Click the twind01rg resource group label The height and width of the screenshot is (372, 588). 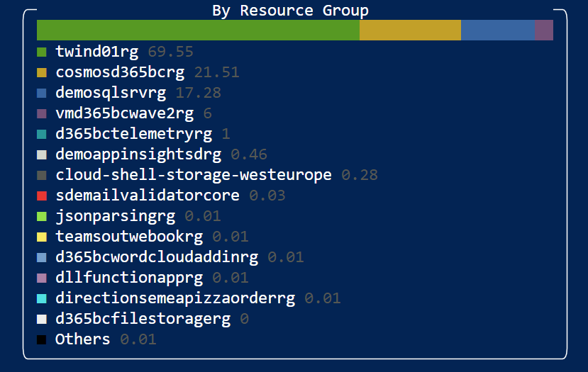96,52
